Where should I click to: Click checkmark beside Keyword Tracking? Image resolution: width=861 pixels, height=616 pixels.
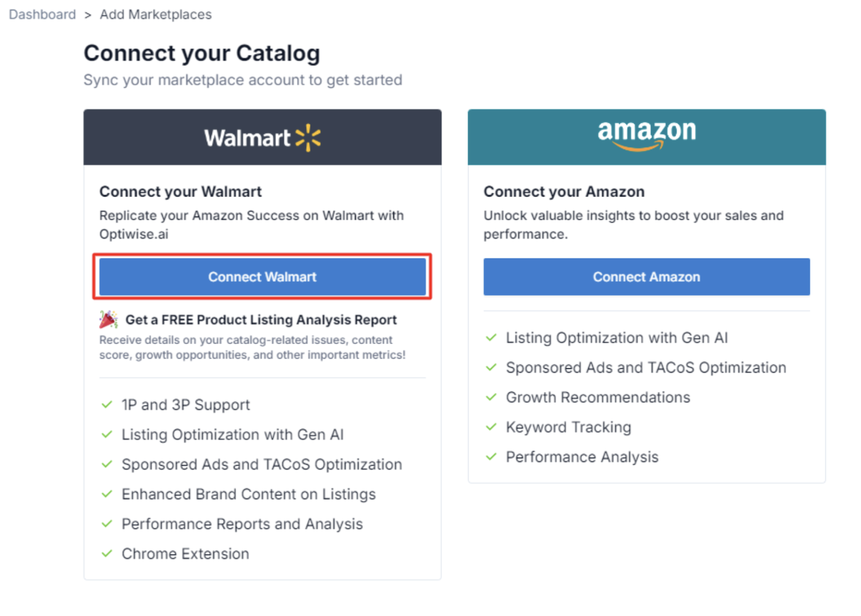491,427
